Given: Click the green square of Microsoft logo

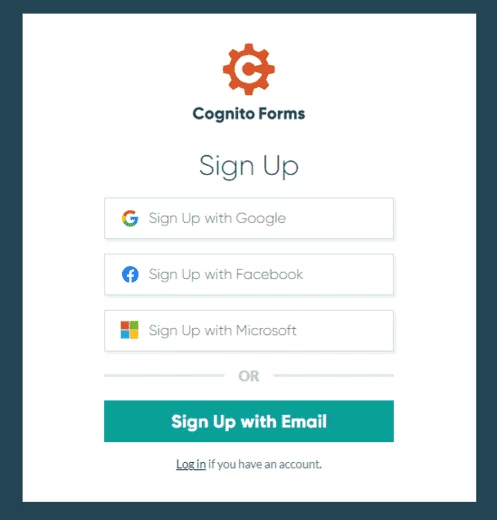Looking at the screenshot, I should tap(134, 325).
